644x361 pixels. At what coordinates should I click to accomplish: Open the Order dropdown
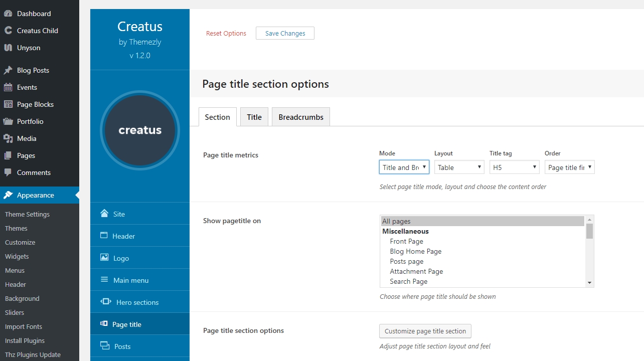point(569,167)
